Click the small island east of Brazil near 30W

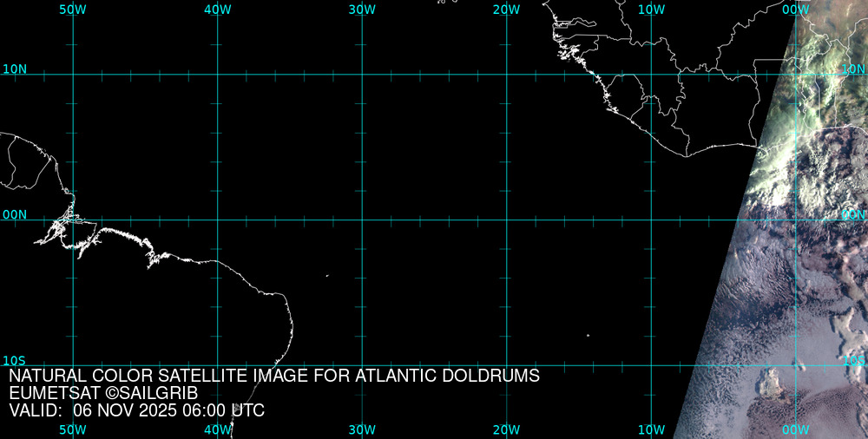coord(327,276)
